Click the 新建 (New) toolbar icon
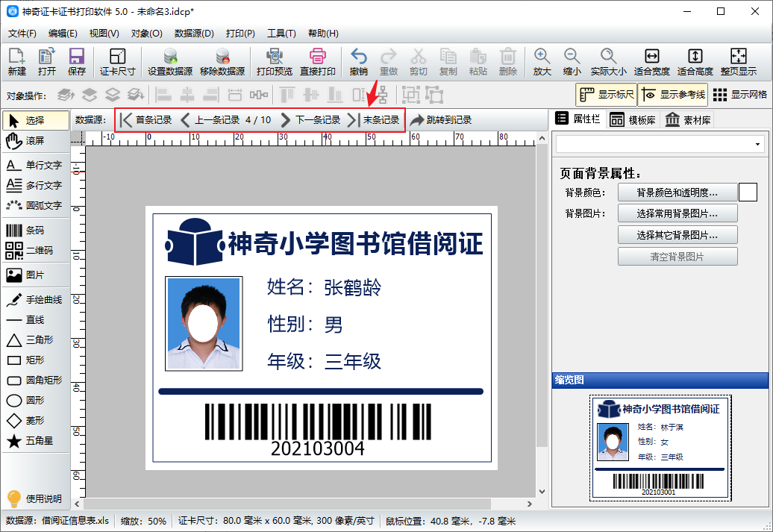 16,62
